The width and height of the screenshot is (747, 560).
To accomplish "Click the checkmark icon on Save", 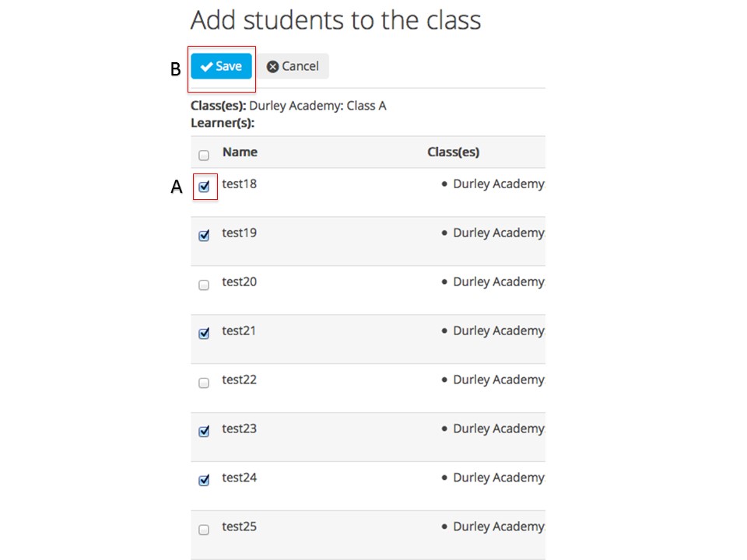I will [206, 67].
